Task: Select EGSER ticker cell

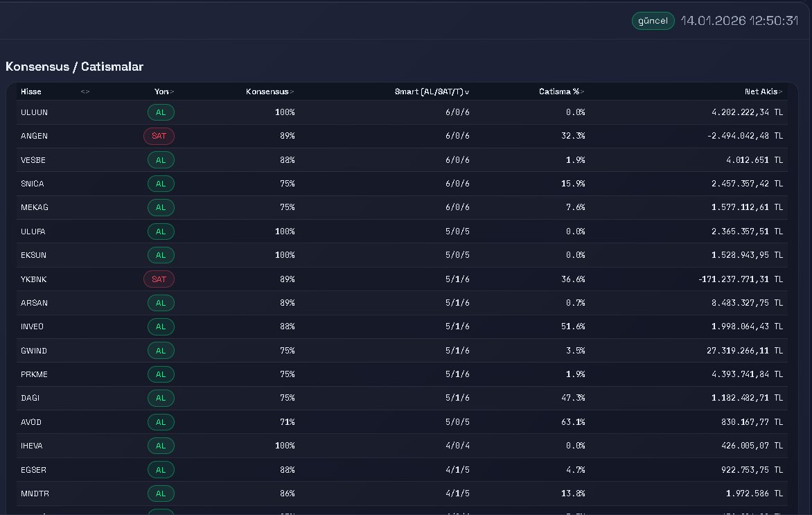Action: pyautogui.click(x=34, y=470)
